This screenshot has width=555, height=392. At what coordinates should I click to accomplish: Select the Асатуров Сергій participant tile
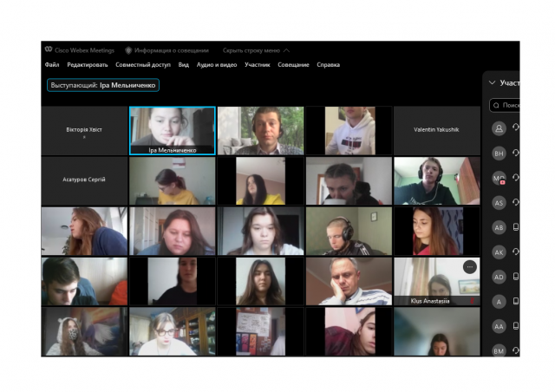[84, 181]
